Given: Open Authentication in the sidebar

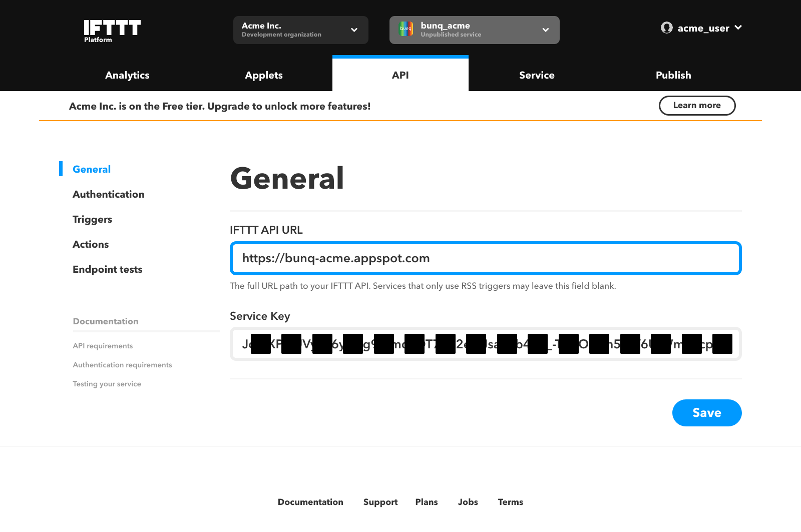Looking at the screenshot, I should coord(109,194).
